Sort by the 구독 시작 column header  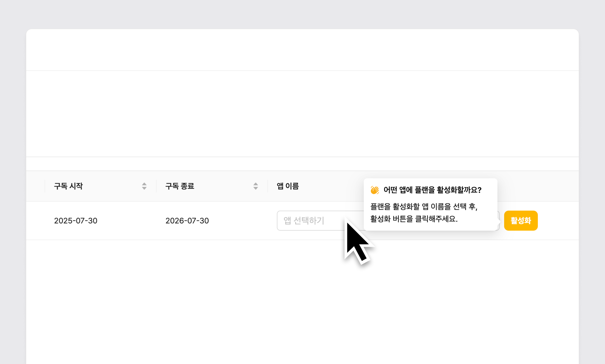tap(68, 186)
